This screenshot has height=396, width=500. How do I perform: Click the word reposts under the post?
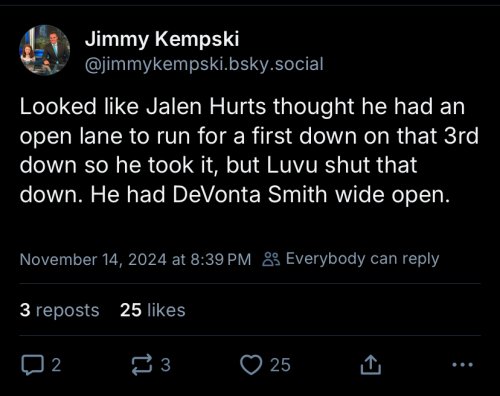67,311
